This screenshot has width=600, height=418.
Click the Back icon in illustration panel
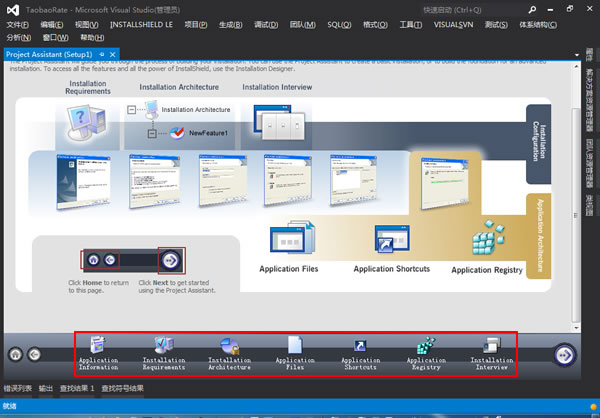(x=110, y=260)
